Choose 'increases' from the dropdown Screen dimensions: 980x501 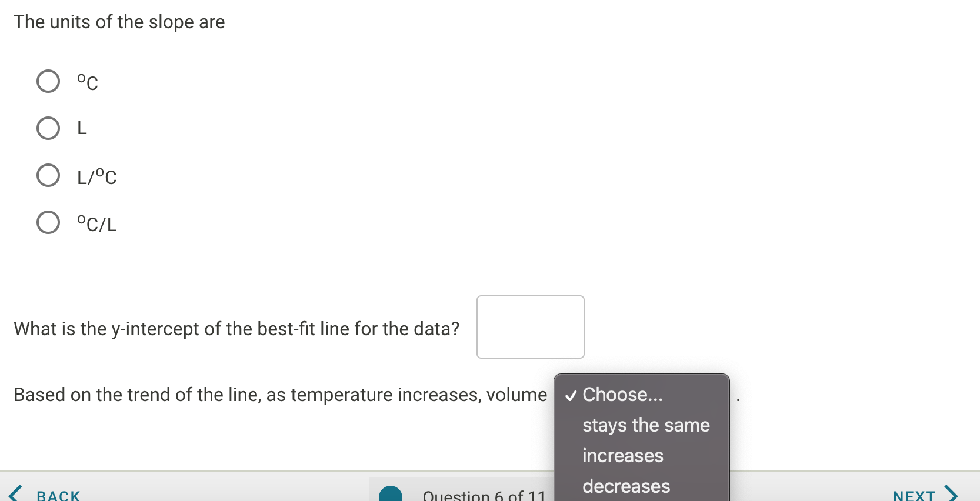622,456
